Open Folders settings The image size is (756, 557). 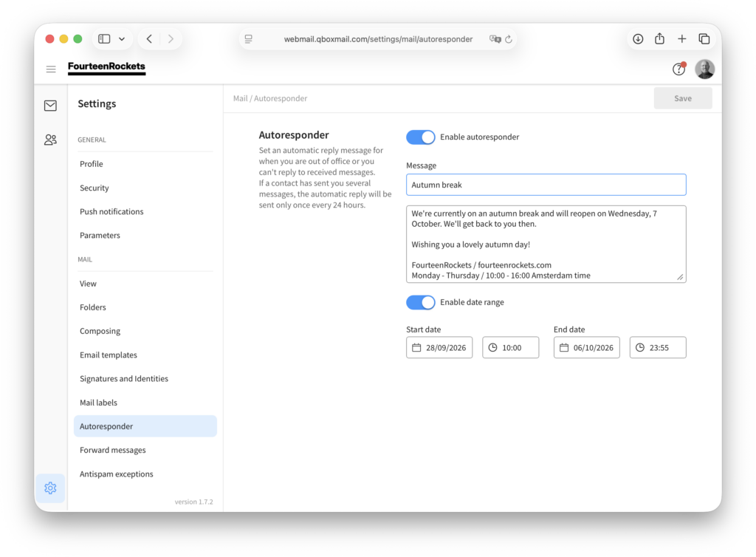pos(145,307)
